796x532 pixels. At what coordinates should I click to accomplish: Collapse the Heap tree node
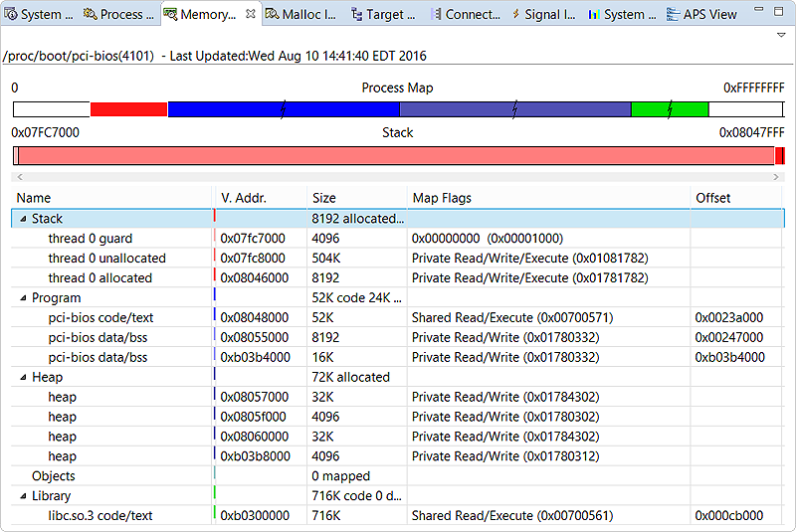click(x=23, y=378)
